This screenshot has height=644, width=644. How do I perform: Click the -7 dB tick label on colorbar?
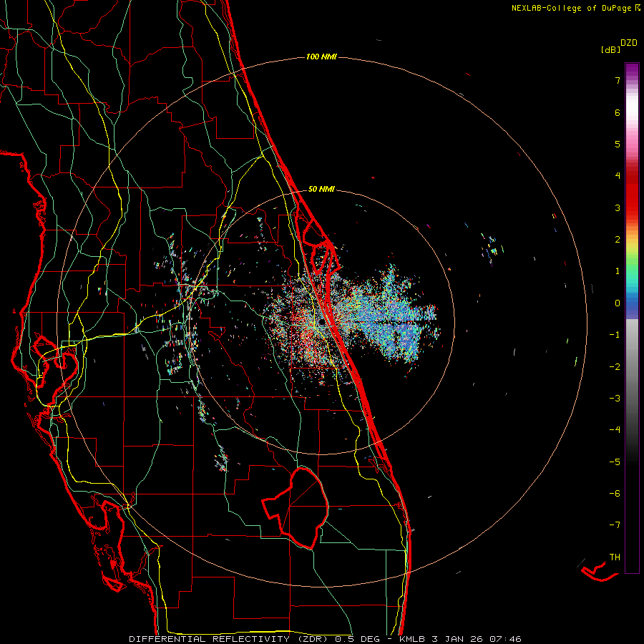click(x=615, y=525)
